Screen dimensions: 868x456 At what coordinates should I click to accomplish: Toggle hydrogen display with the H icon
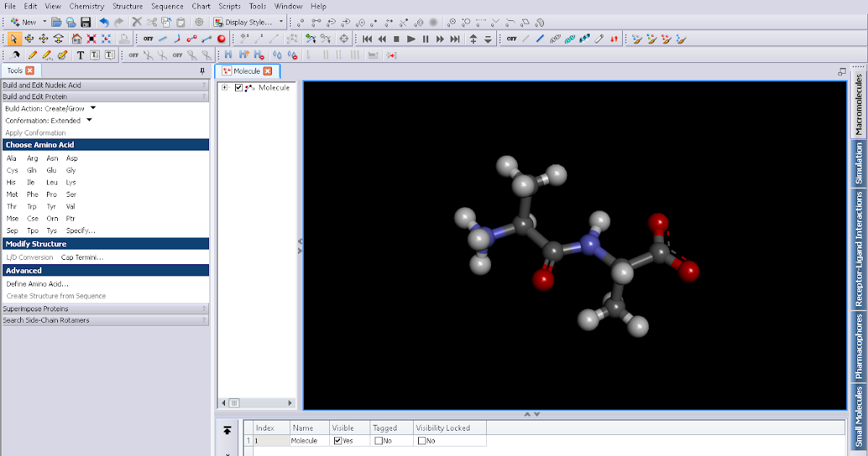pyautogui.click(x=229, y=54)
